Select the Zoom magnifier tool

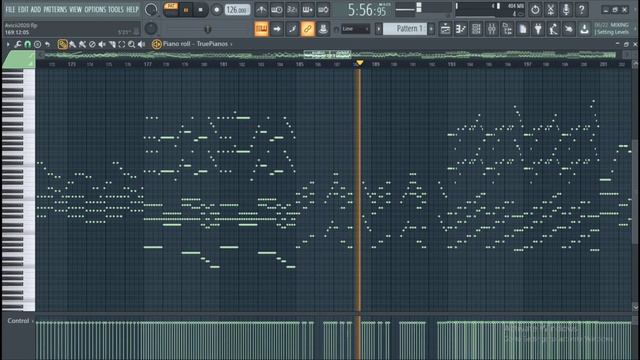coord(131,44)
